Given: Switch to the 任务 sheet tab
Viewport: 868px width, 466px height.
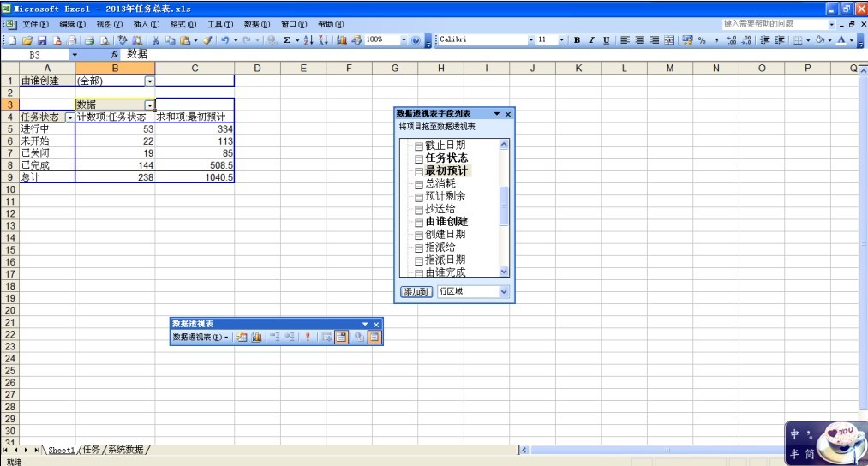Looking at the screenshot, I should click(91, 450).
